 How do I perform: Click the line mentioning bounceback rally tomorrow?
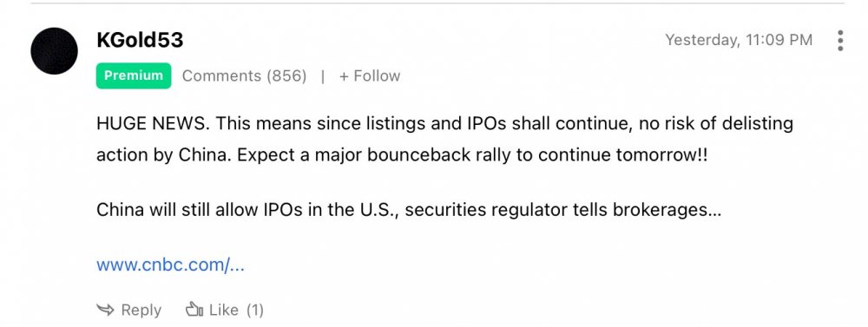[402, 155]
